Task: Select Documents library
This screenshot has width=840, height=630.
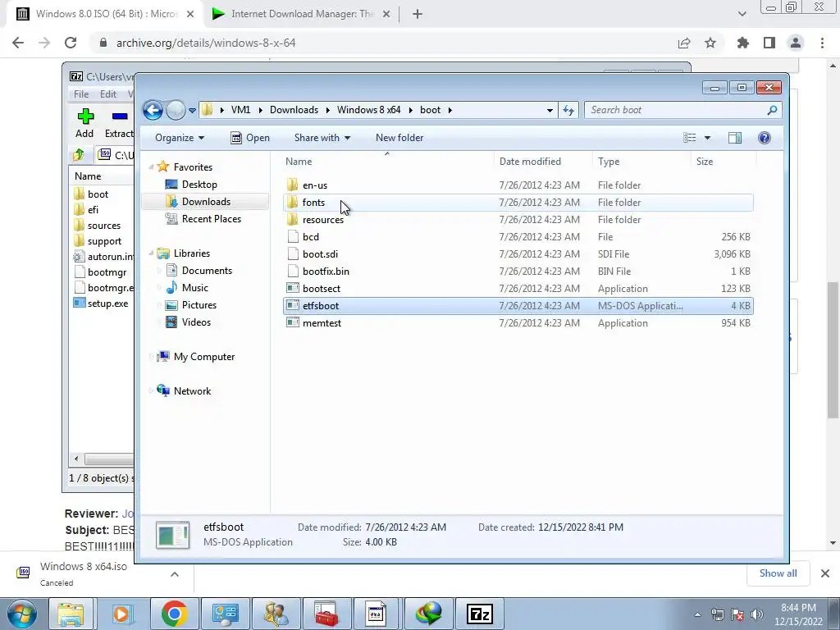Action: pos(207,271)
